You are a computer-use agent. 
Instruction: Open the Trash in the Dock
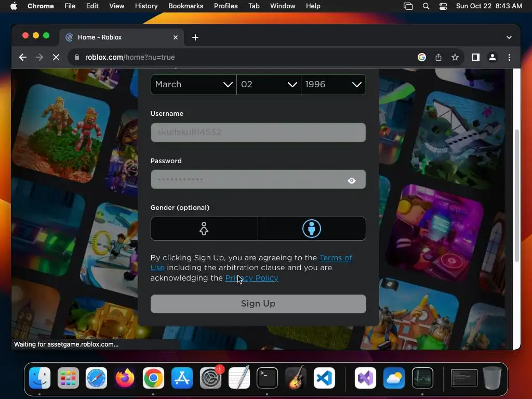pyautogui.click(x=492, y=378)
